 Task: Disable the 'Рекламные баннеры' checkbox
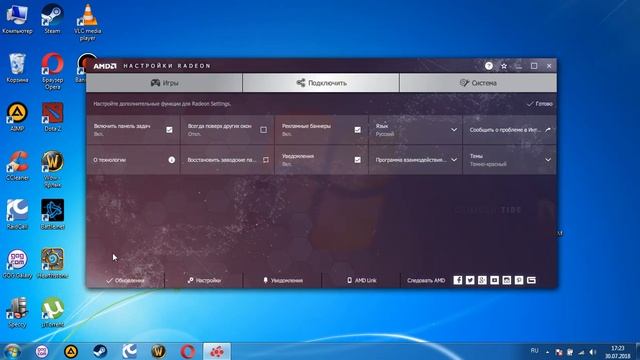pos(358,130)
